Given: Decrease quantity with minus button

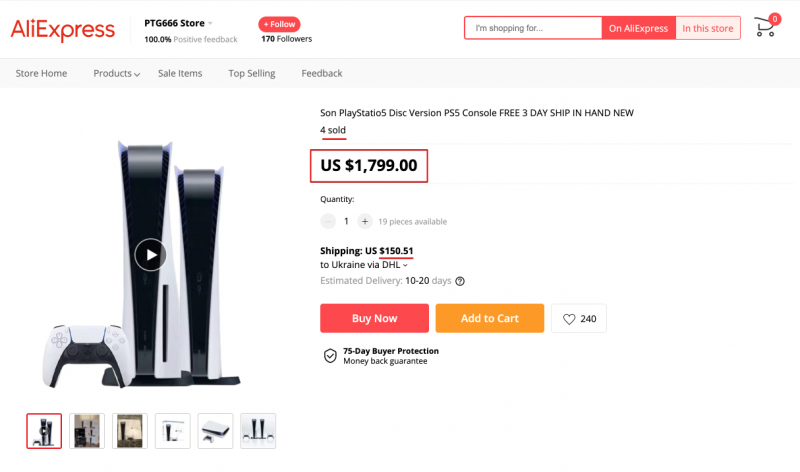Looking at the screenshot, I should coord(328,221).
